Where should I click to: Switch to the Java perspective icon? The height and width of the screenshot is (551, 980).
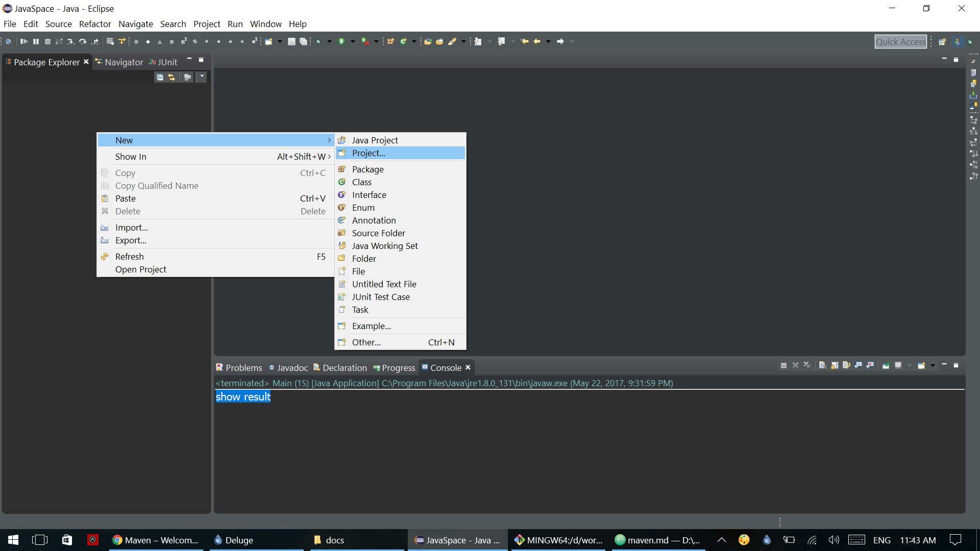click(958, 42)
